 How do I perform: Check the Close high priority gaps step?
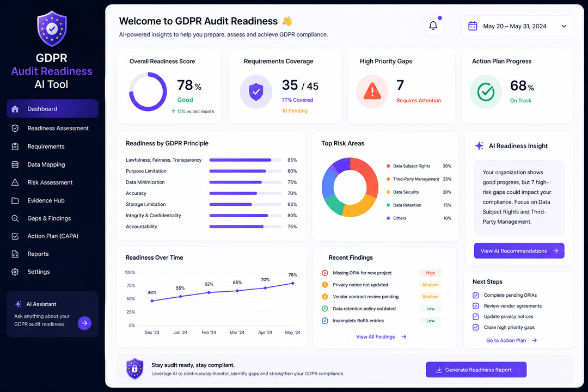(x=475, y=327)
